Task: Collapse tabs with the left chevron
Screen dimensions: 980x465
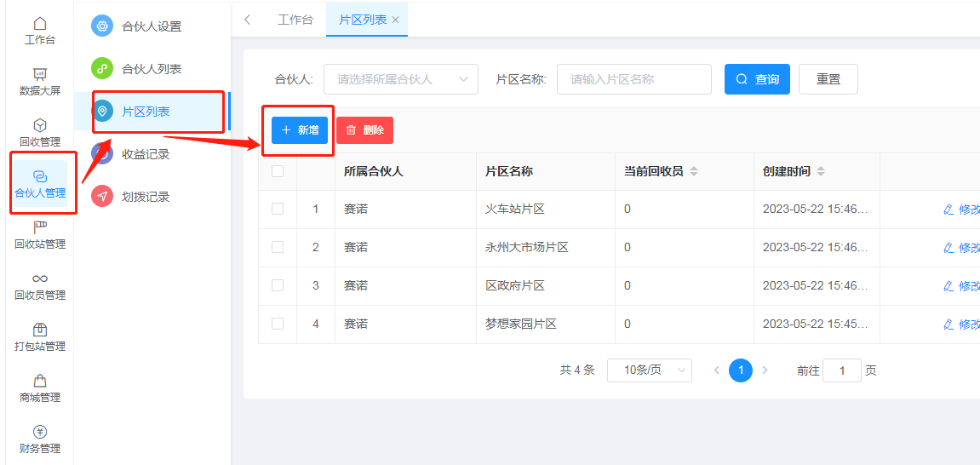Action: (248, 20)
